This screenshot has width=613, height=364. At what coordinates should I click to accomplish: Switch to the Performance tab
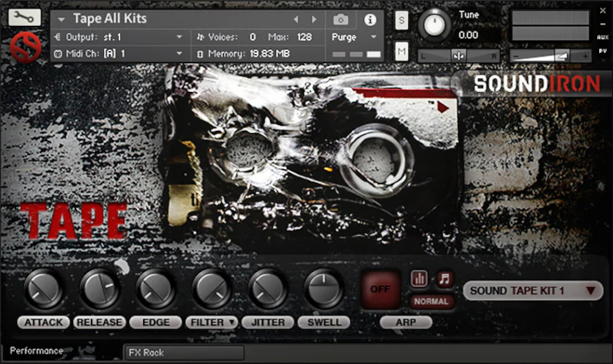pyautogui.click(x=37, y=351)
